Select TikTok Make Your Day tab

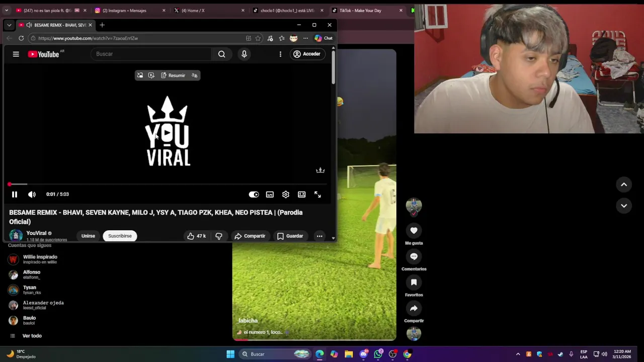click(367, 10)
